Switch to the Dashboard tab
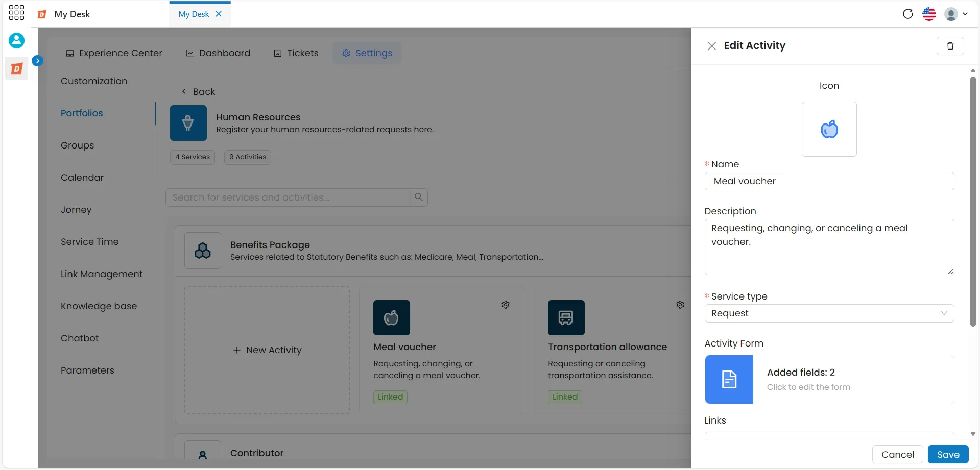Screen dimensions: 980x470 218,53
